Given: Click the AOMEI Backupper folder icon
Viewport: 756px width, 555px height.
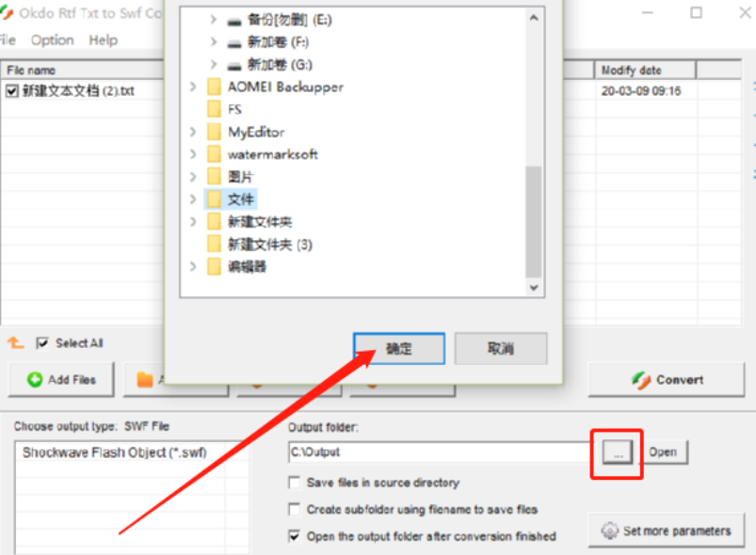Looking at the screenshot, I should pyautogui.click(x=214, y=87).
